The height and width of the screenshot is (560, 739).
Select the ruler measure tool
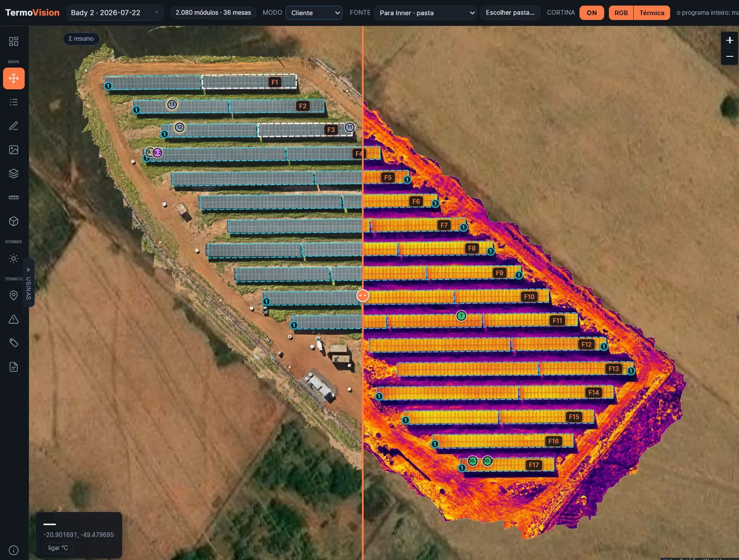point(13,197)
